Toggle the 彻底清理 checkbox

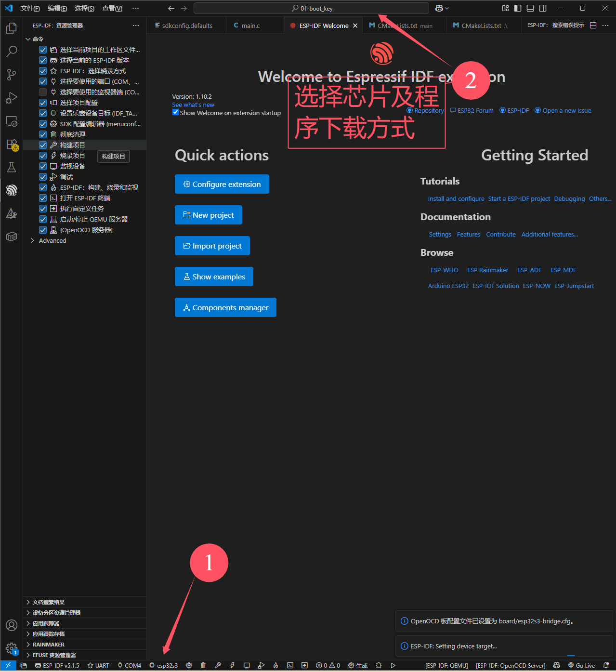(43, 134)
